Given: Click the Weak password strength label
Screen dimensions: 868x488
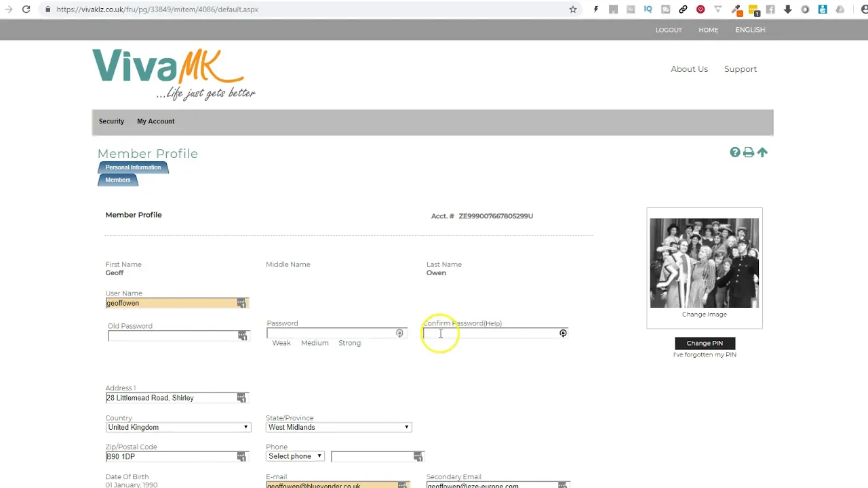Looking at the screenshot, I should [281, 343].
